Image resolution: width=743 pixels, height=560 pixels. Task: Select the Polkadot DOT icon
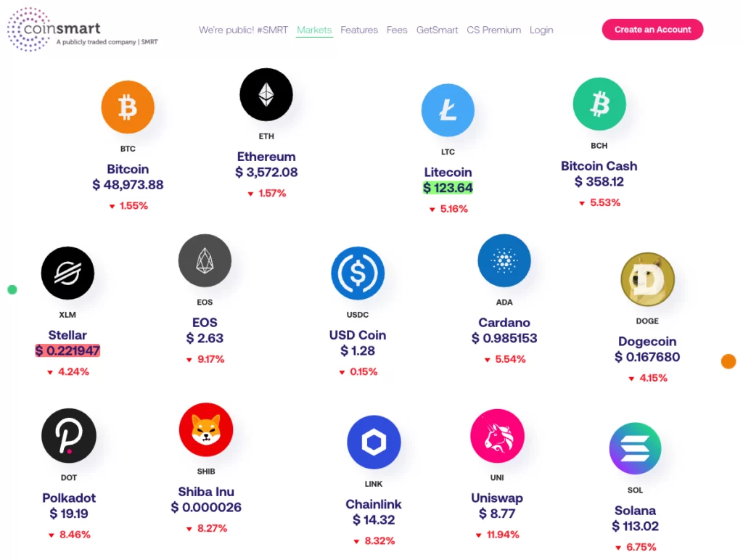pyautogui.click(x=68, y=435)
